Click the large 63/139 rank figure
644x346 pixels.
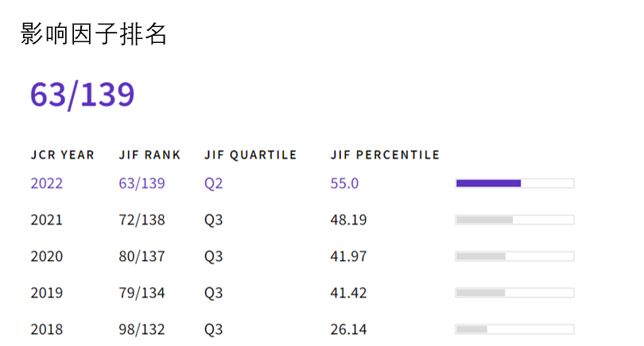pyautogui.click(x=82, y=95)
